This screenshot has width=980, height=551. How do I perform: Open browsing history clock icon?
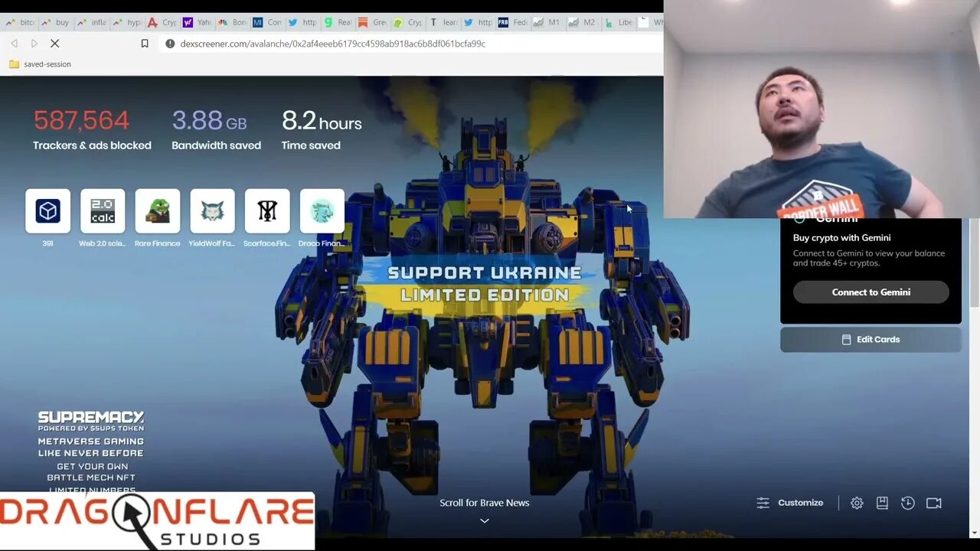(908, 503)
